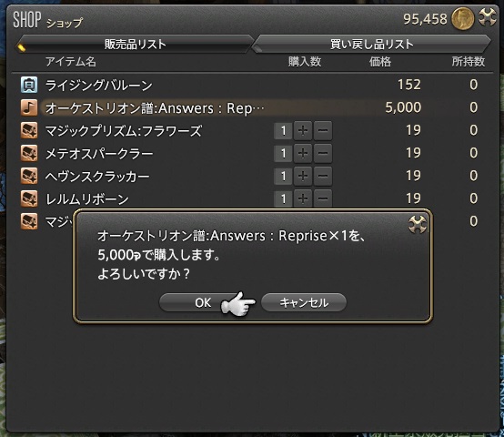Select the 販売品リスト tab

click(x=135, y=44)
